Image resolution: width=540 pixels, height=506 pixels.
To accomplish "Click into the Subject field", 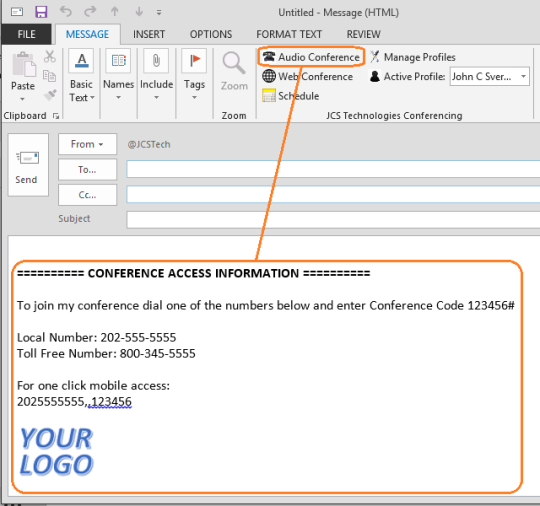I will tap(333, 220).
